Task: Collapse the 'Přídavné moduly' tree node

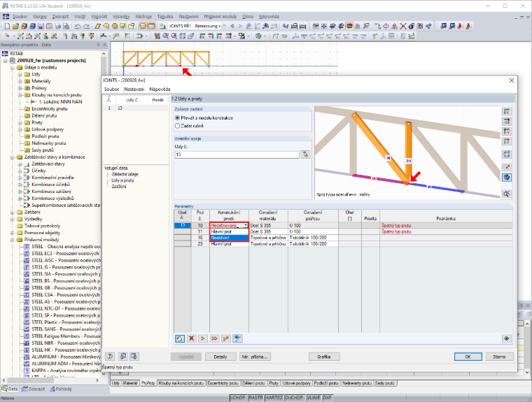Action: (x=13, y=240)
